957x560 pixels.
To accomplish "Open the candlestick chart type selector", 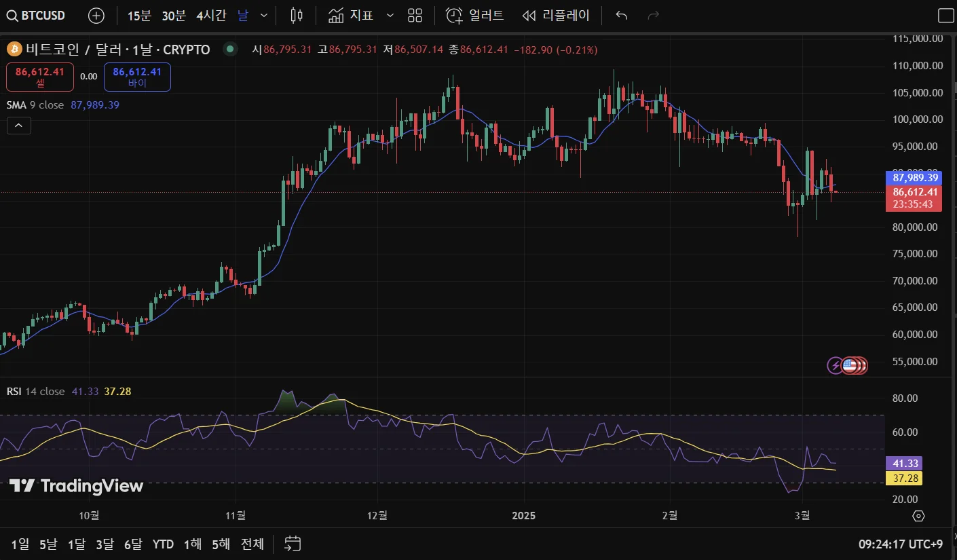I will 297,15.
